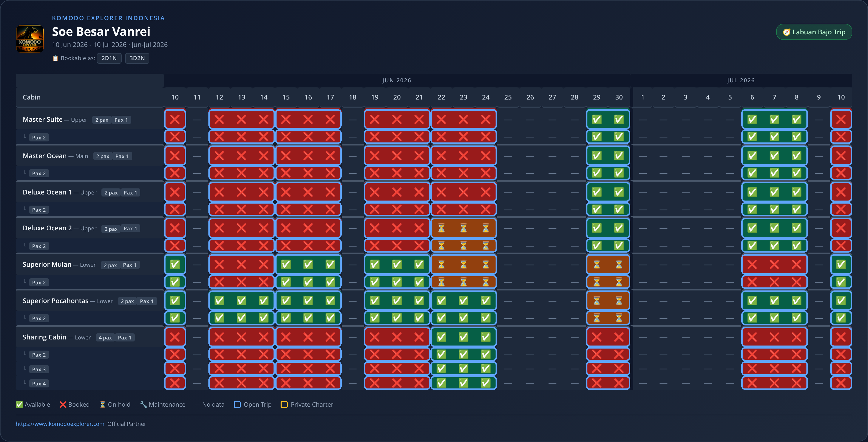Viewport: 868px width, 442px height.
Task: Click the No data legend entry
Action: click(x=209, y=405)
